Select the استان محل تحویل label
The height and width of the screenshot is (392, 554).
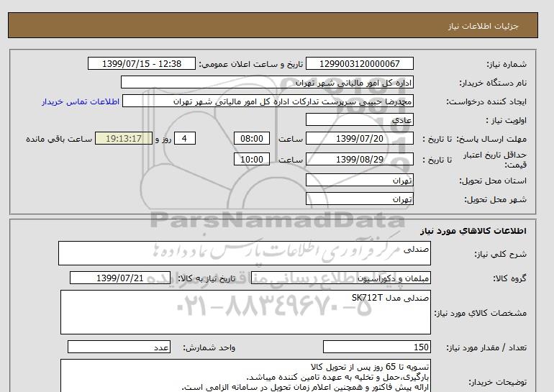click(x=493, y=181)
